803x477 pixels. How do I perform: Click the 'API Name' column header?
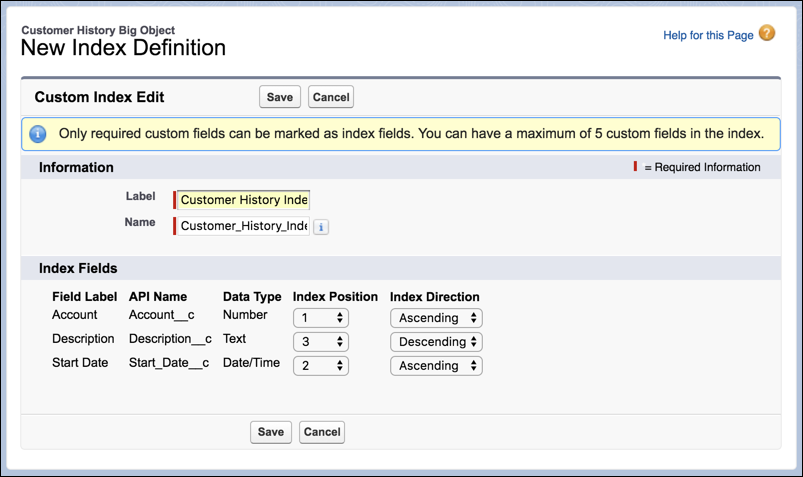(x=158, y=297)
